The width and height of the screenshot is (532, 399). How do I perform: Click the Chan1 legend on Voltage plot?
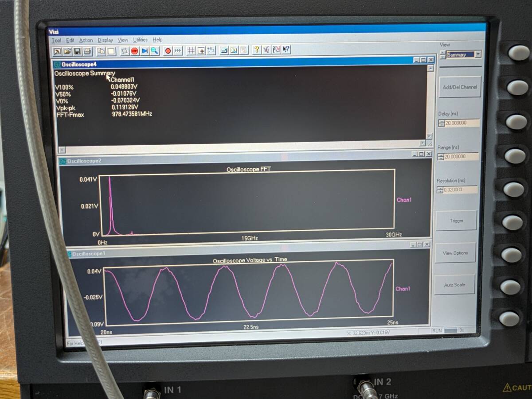click(403, 289)
